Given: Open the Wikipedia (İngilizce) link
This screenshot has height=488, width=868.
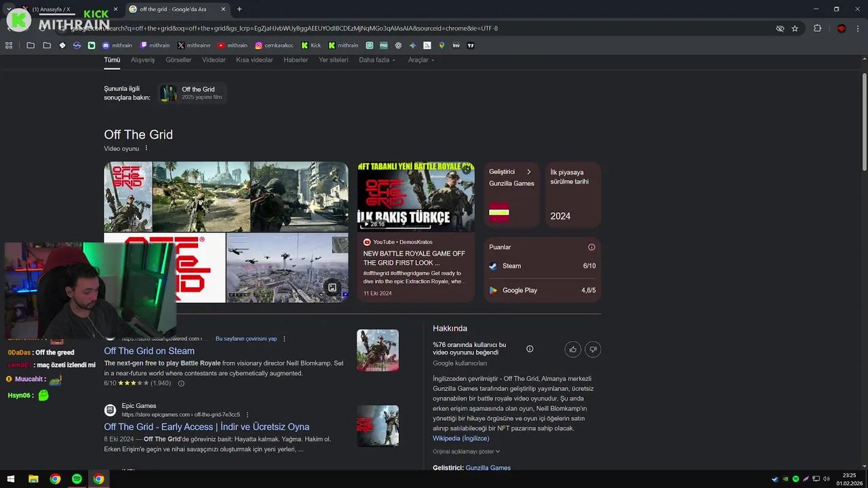Looking at the screenshot, I should tap(461, 439).
